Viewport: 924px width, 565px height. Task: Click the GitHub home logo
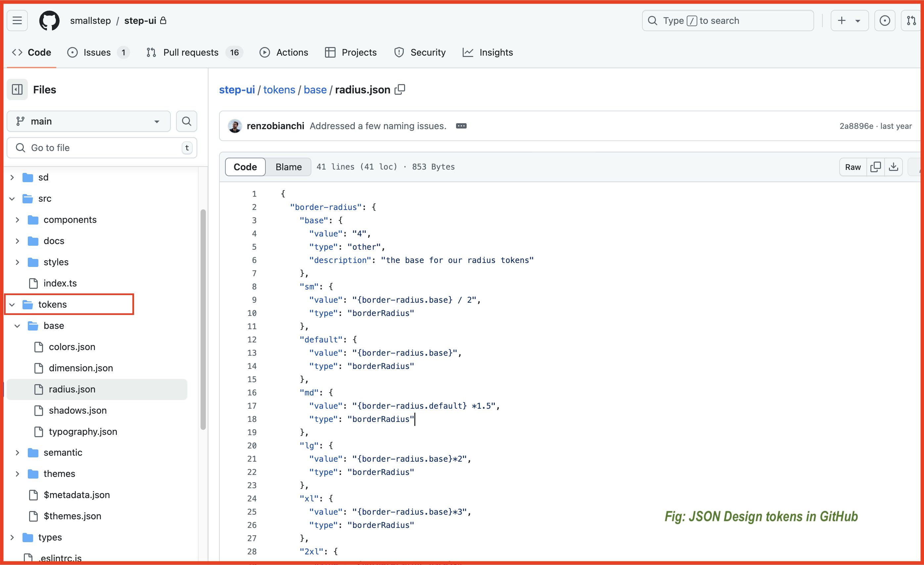[x=49, y=21]
